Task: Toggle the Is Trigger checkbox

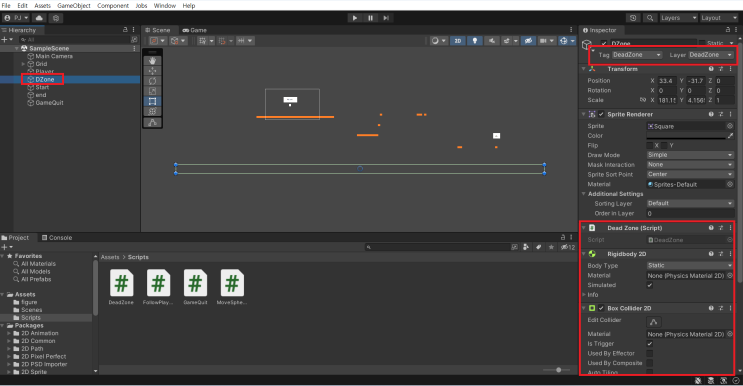Action: coord(650,344)
